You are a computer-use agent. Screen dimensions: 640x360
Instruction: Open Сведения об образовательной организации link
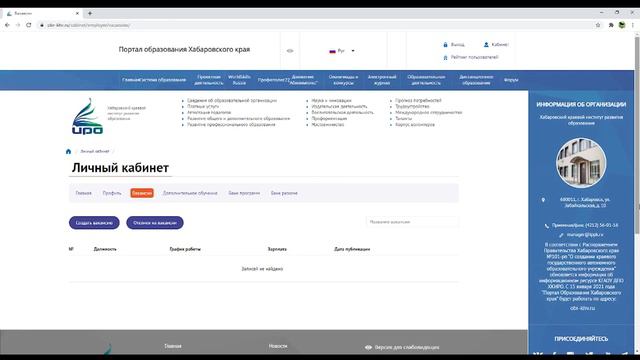tap(232, 100)
